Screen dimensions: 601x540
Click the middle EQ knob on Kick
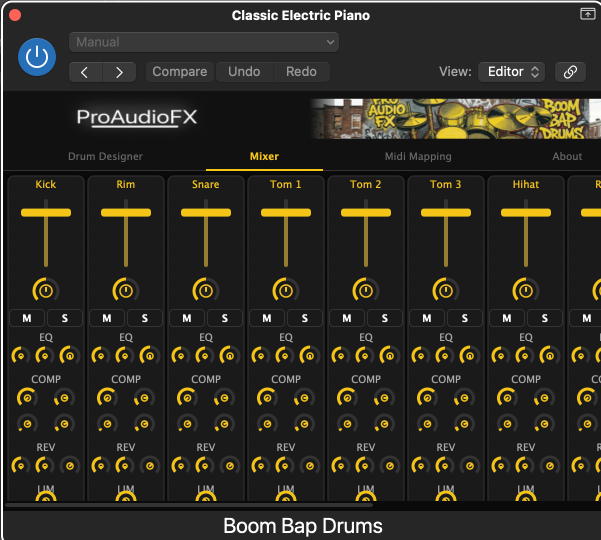(x=45, y=356)
